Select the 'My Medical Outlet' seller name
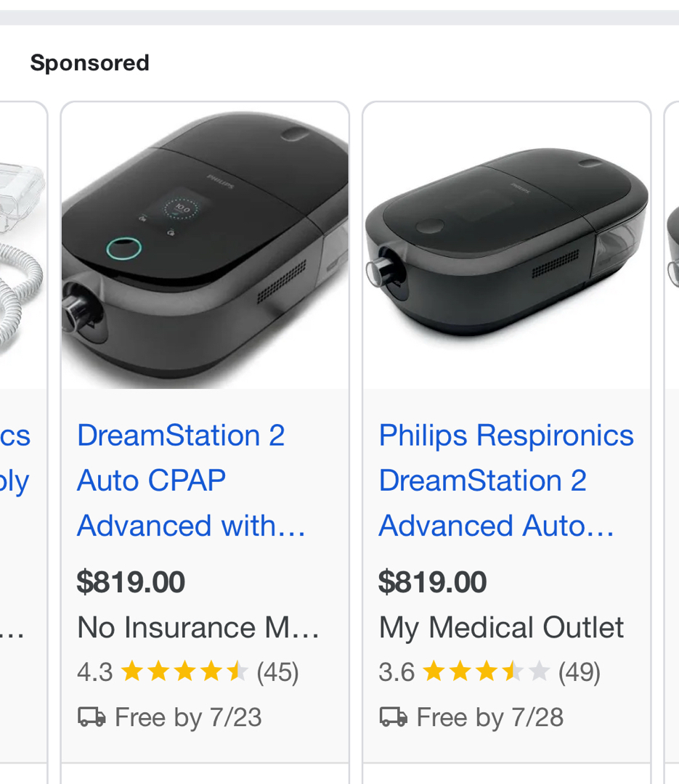Image resolution: width=679 pixels, height=784 pixels. tap(501, 627)
